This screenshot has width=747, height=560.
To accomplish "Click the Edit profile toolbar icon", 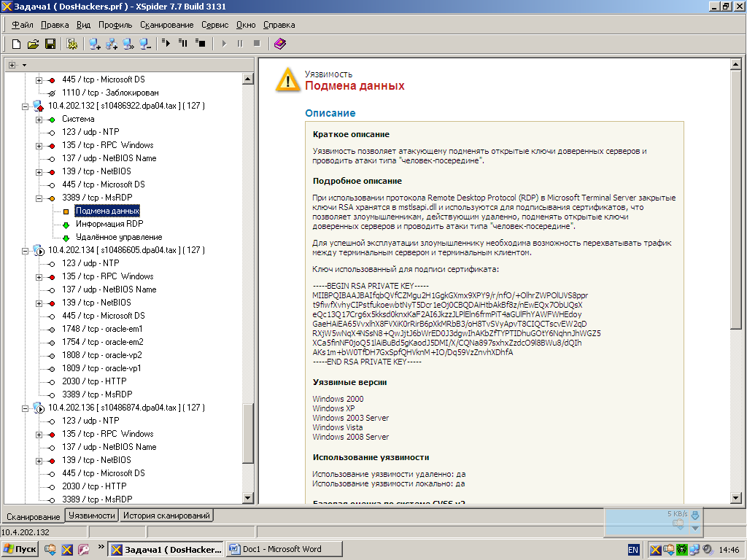I will click(x=71, y=44).
